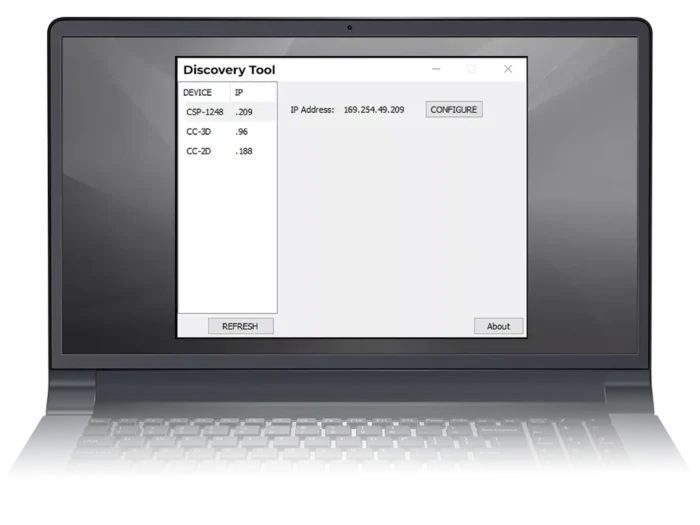Open the About dialog
This screenshot has width=700, height=525.
point(498,326)
